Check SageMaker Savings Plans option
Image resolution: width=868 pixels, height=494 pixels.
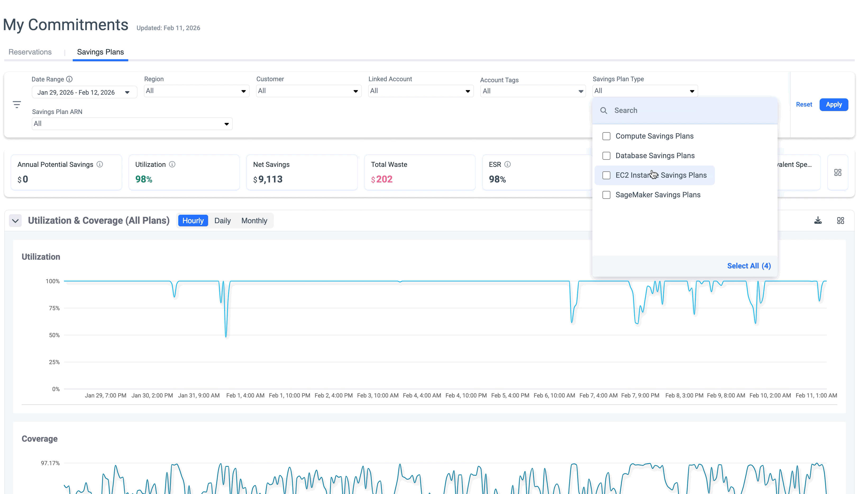(606, 195)
